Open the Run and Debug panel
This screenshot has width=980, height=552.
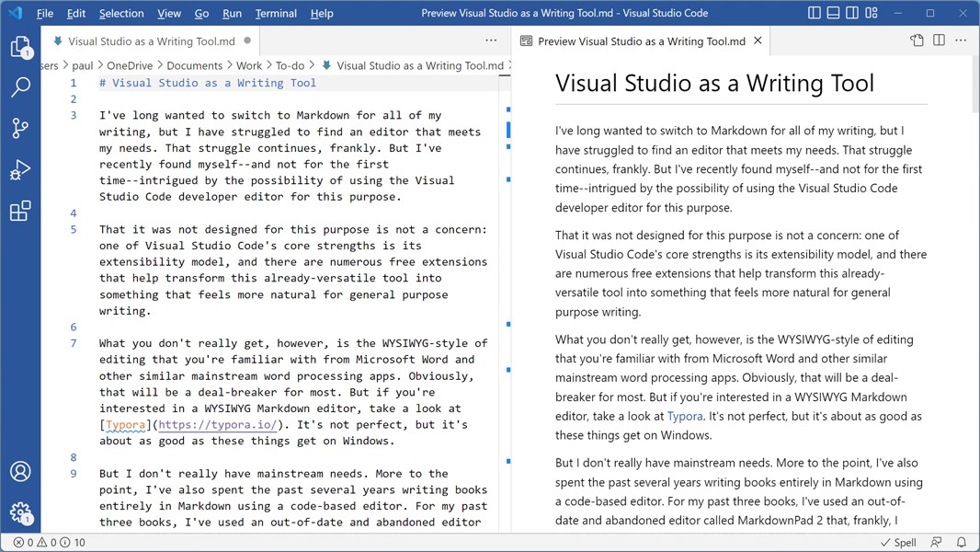click(x=21, y=169)
